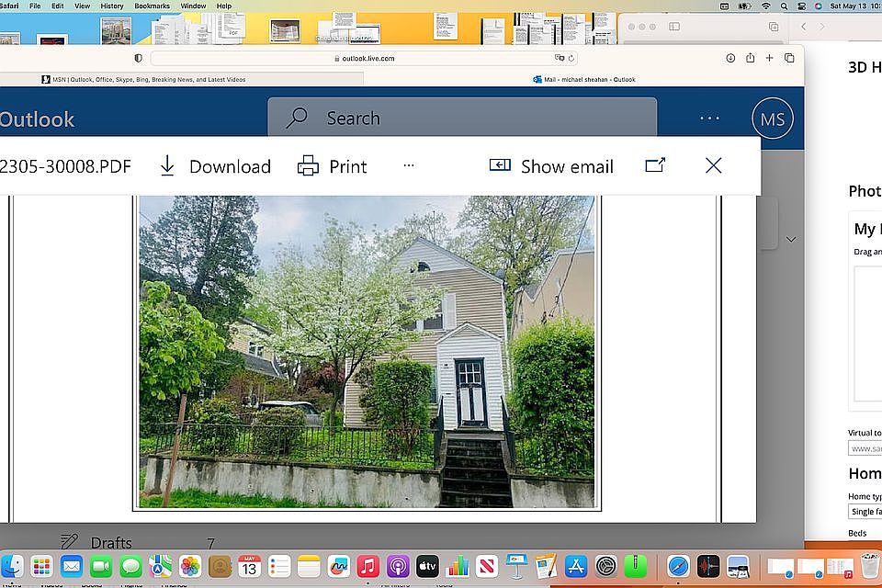The height and width of the screenshot is (588, 882).
Task: Open Mail app from the Dock
Action: pos(72,566)
